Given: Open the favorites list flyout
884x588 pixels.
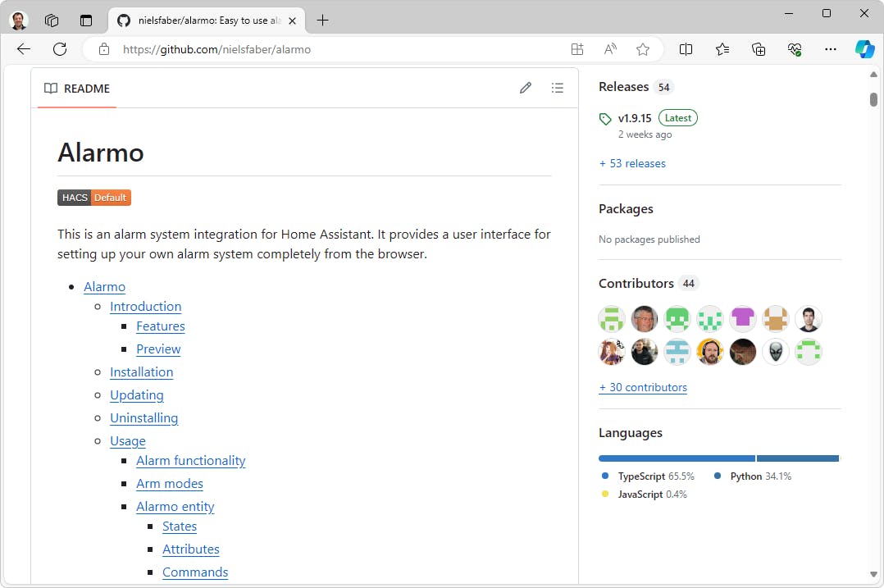Looking at the screenshot, I should (x=722, y=49).
